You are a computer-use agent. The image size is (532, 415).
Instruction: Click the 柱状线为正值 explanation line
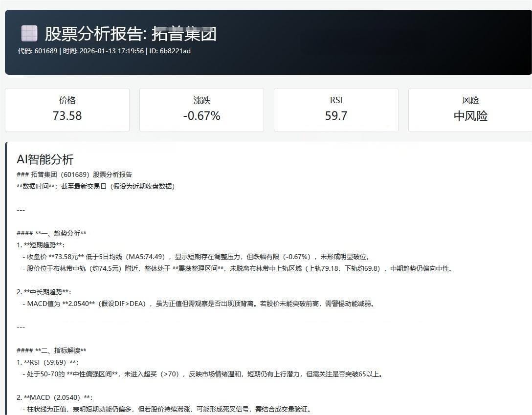point(166,409)
